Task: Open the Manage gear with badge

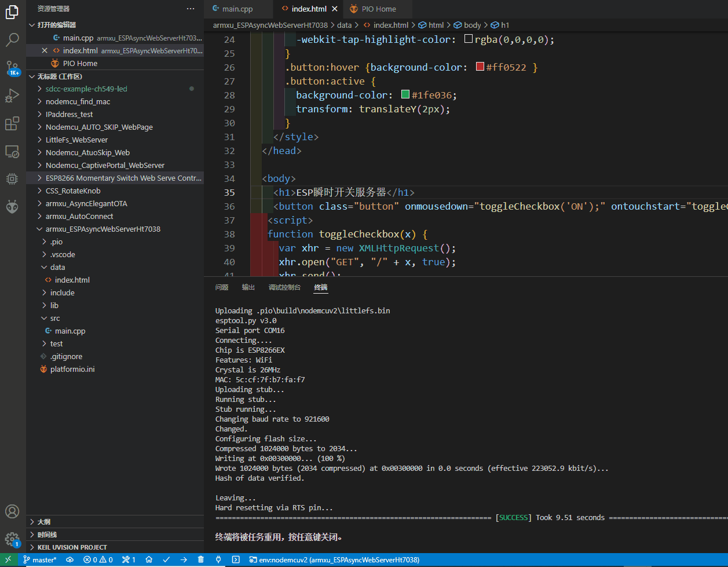Action: [12, 540]
